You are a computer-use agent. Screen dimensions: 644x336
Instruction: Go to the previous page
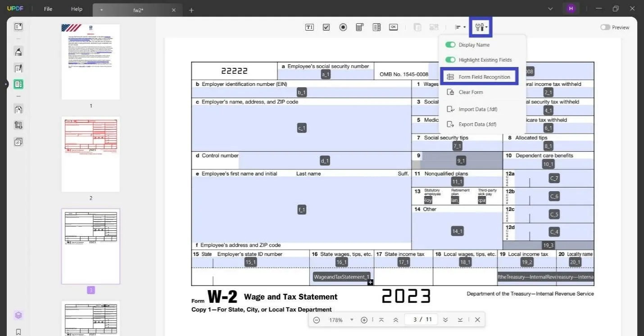pos(396,320)
